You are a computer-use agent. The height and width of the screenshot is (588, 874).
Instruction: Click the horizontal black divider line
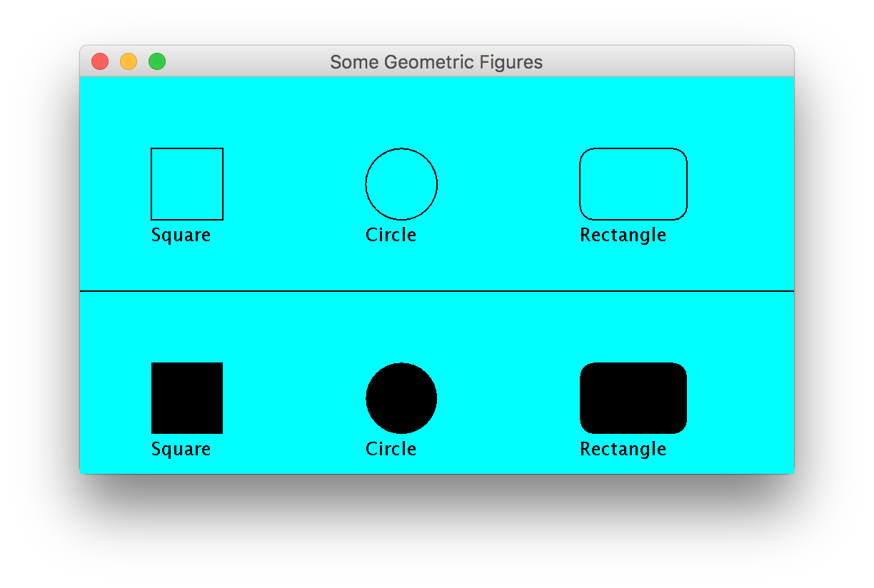pyautogui.click(x=436, y=291)
